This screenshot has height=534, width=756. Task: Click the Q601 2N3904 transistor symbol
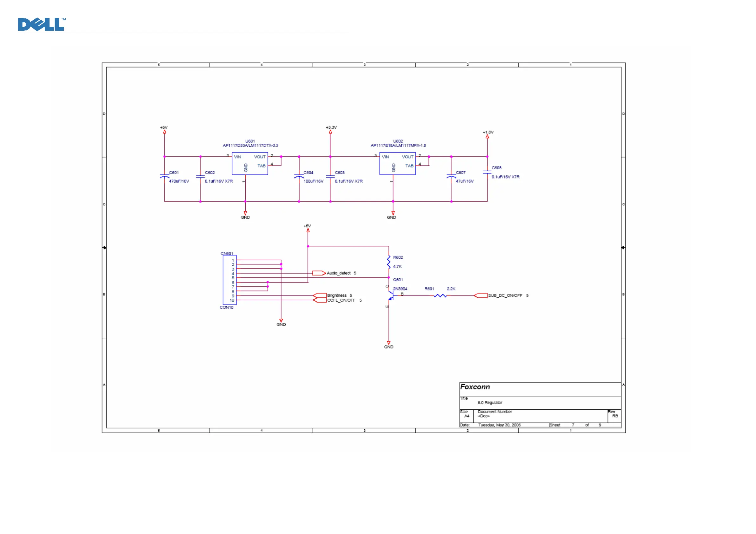[x=390, y=296]
